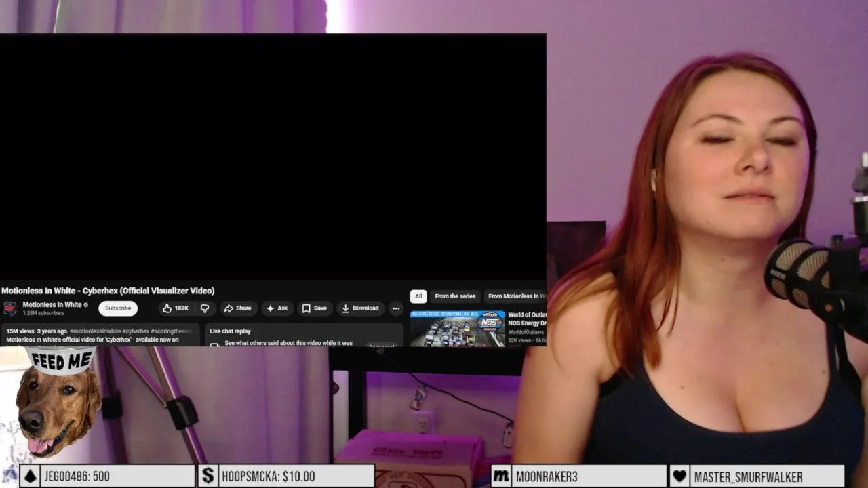
Task: Click the MASTER_SMURFWALKER subscriber label
Action: [x=748, y=476]
